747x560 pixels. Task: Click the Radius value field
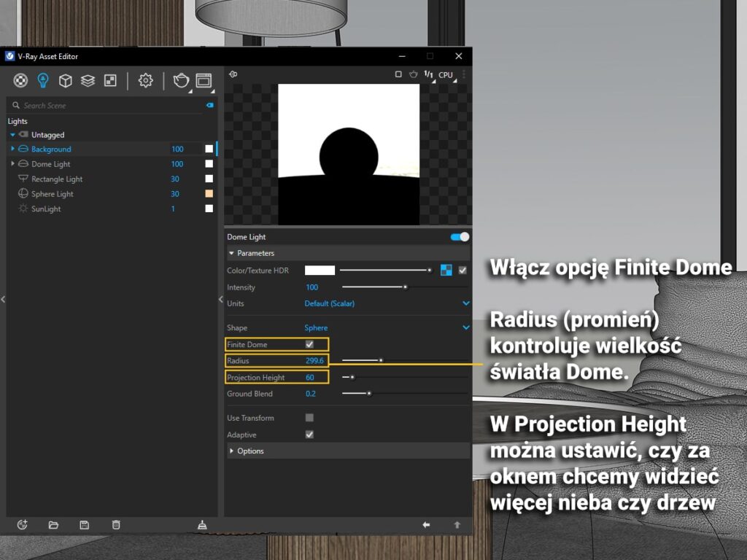click(x=315, y=361)
